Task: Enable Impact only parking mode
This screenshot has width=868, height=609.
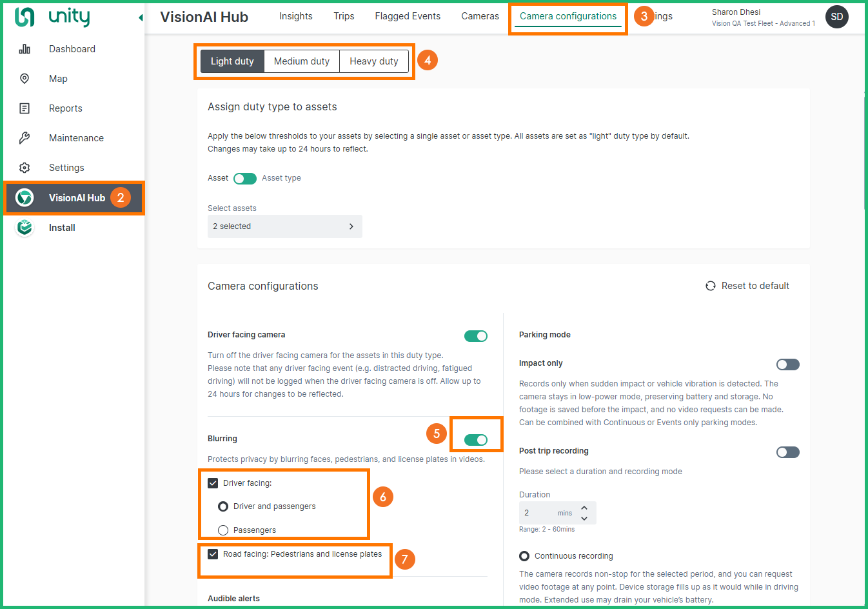Action: (x=787, y=364)
